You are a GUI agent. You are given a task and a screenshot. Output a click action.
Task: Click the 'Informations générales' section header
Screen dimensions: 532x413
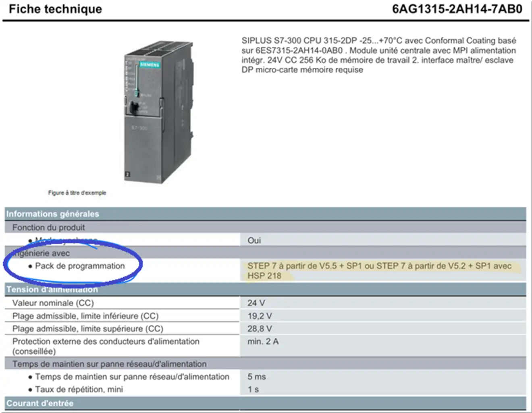265,214
